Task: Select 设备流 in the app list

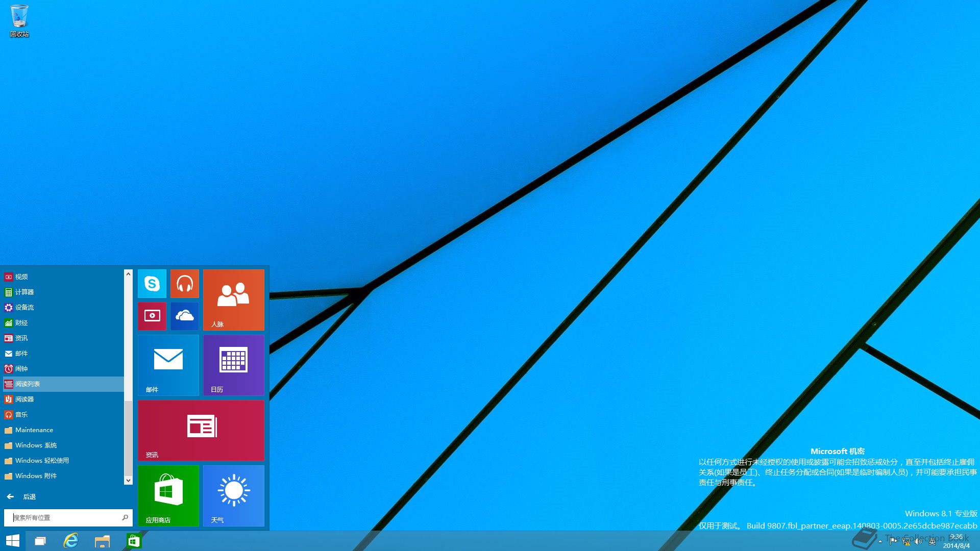Action: 63,308
